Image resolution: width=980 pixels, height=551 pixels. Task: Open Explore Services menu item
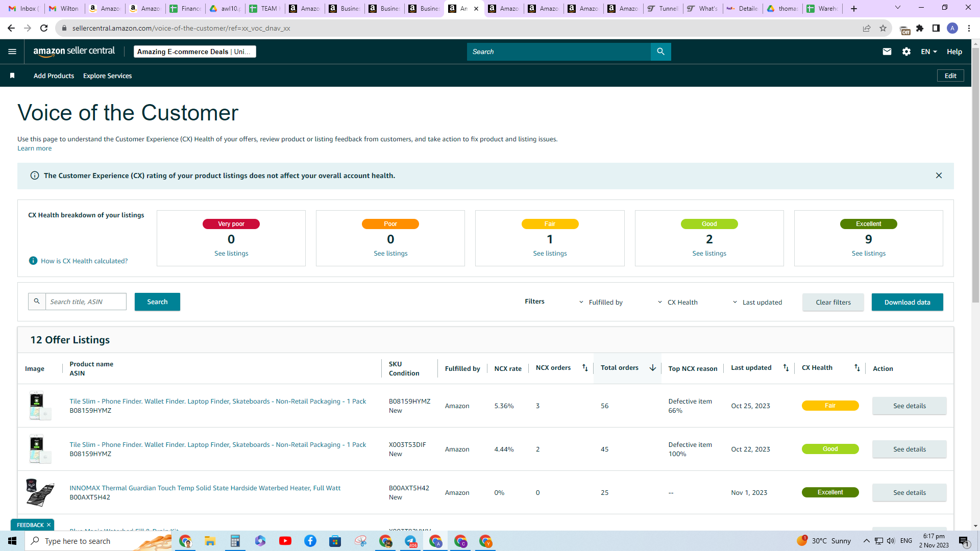coord(107,76)
